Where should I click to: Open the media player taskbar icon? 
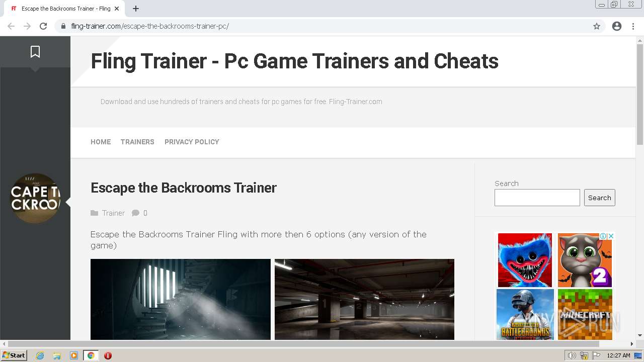pos(74,355)
